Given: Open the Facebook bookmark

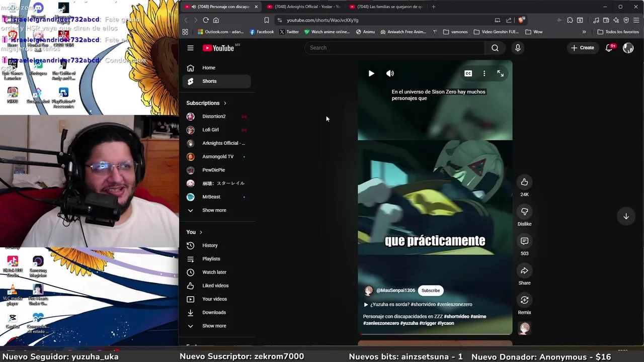Looking at the screenshot, I should pos(262,32).
